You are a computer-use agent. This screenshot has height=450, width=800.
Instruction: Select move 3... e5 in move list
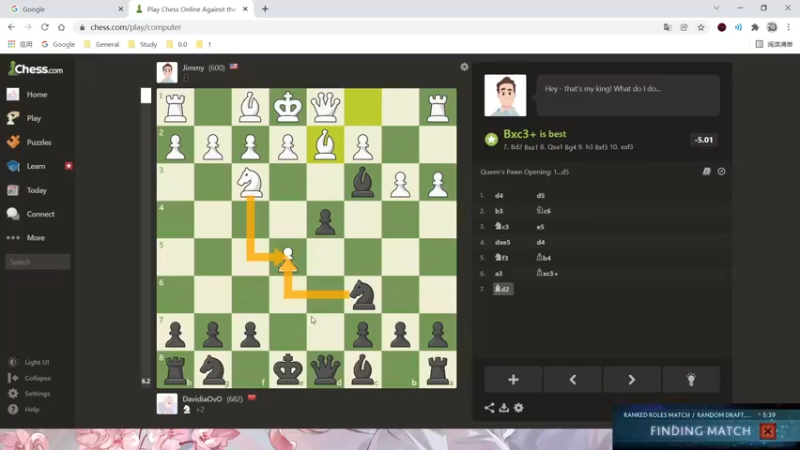pyautogui.click(x=540, y=227)
